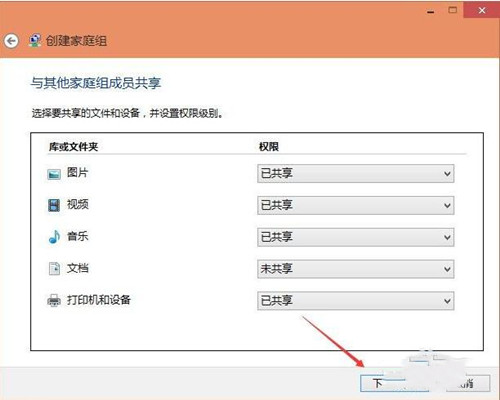500x400 pixels.
Task: Select the 音乐 label text
Action: 78,236
